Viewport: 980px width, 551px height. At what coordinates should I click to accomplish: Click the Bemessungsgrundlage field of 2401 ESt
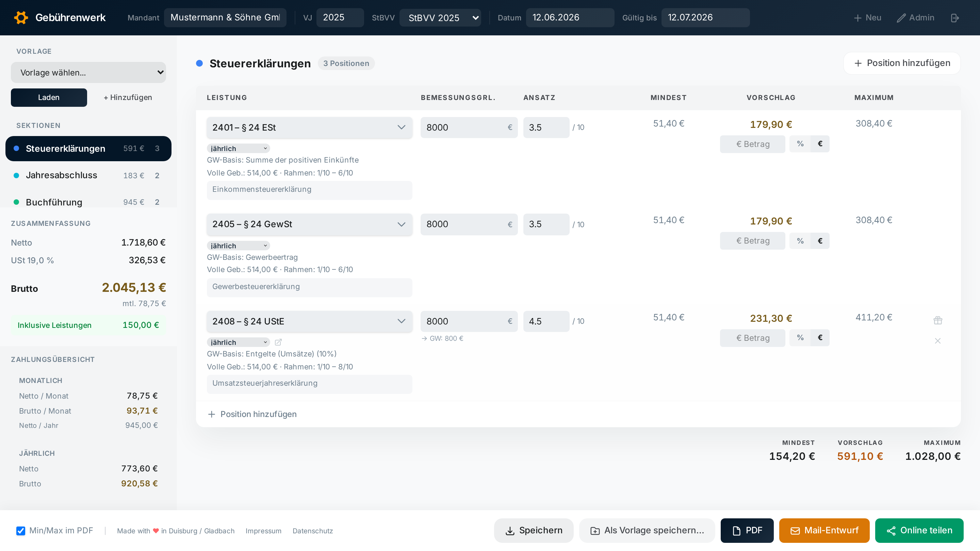point(469,128)
